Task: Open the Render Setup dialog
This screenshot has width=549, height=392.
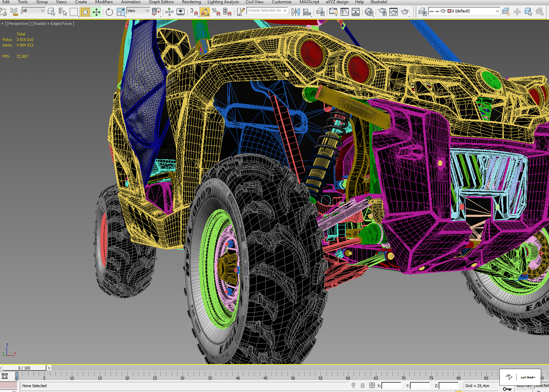Action: pyautogui.click(x=382, y=12)
